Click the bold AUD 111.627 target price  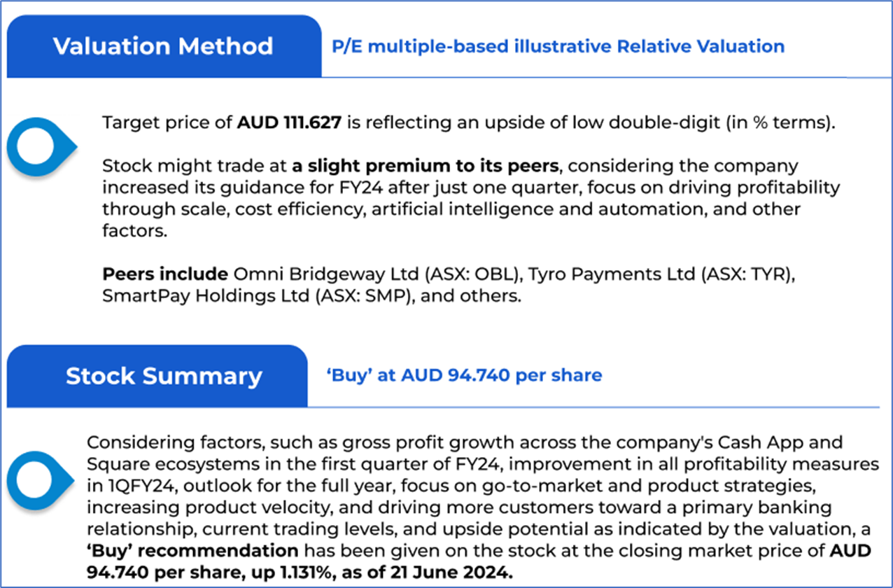coord(289,124)
